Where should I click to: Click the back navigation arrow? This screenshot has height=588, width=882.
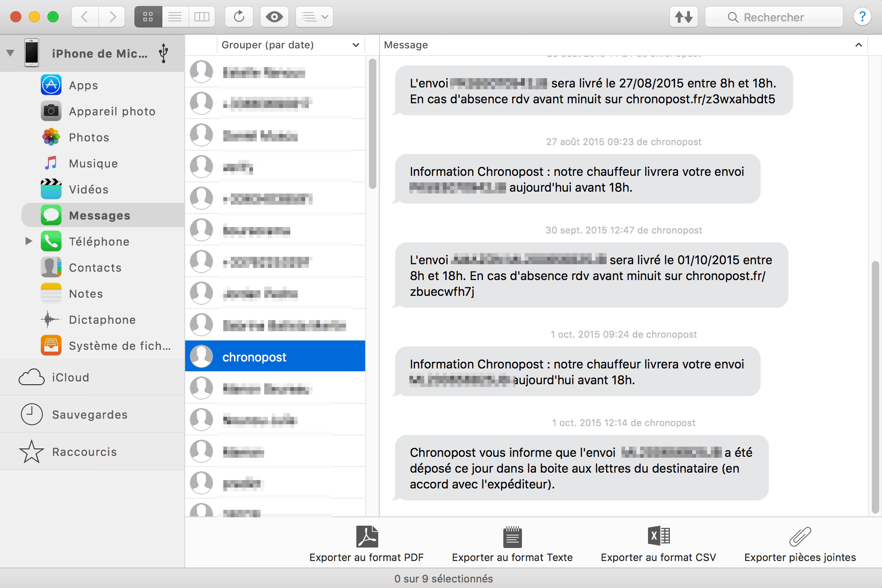pos(85,17)
